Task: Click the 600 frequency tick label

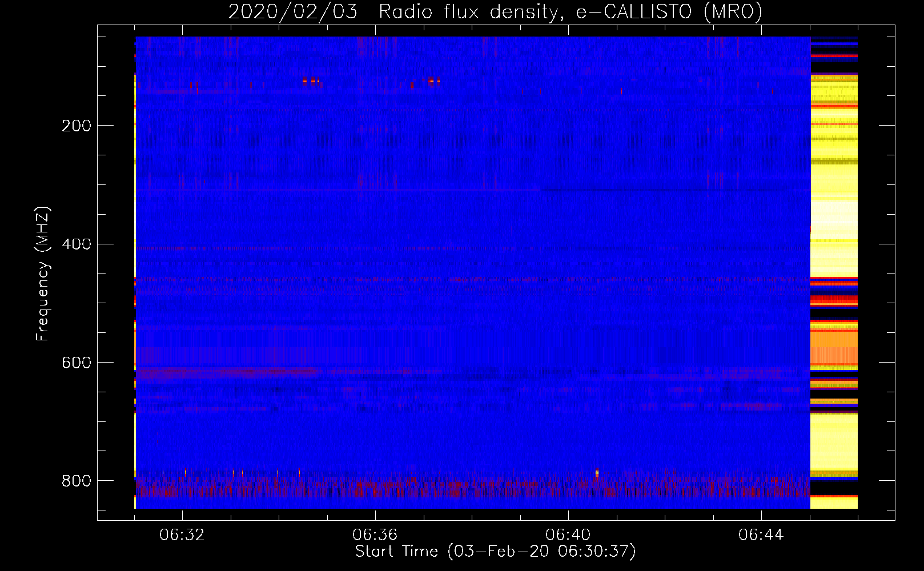Action: 77,363
